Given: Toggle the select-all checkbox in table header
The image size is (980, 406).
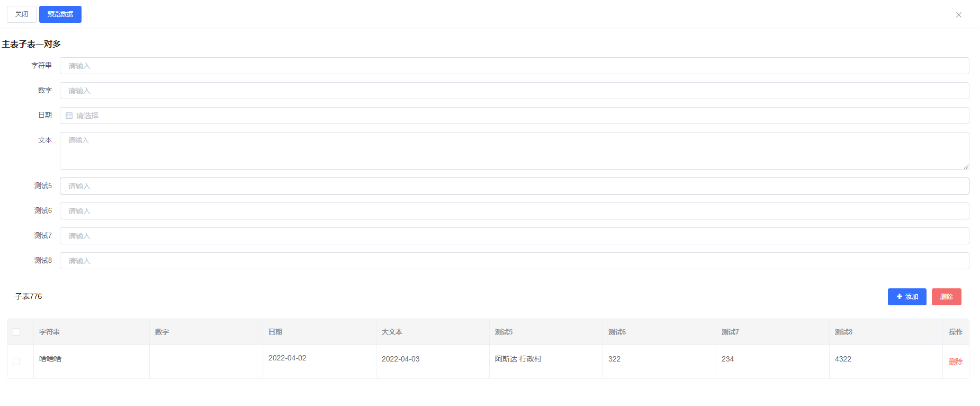Looking at the screenshot, I should (x=16, y=332).
